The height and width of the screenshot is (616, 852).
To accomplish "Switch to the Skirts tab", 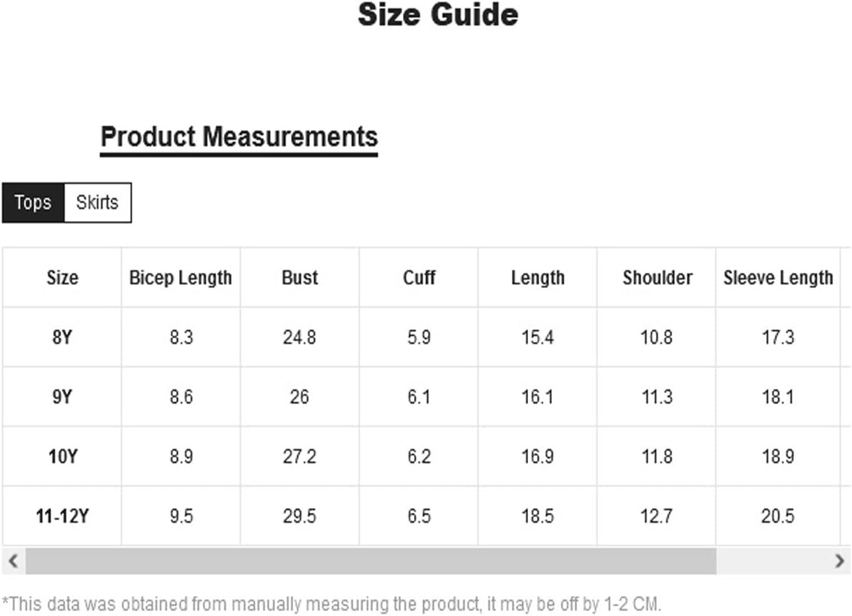I will [x=98, y=203].
